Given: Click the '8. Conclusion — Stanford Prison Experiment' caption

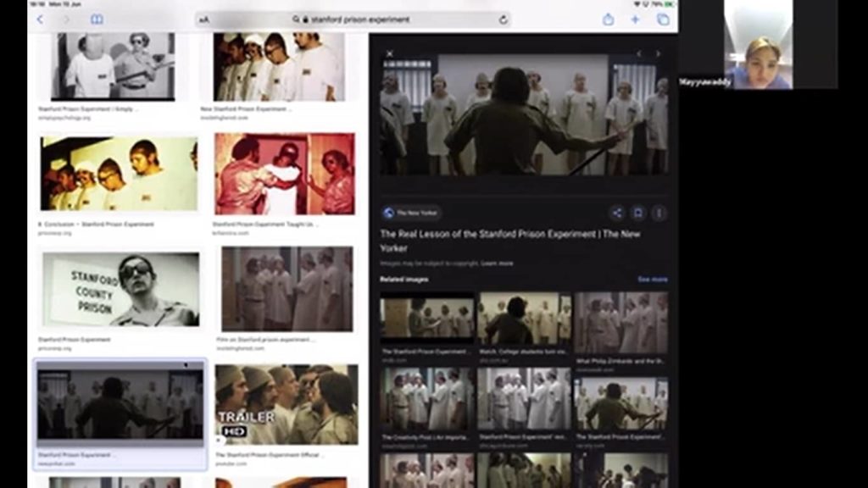Looking at the screenshot, I should [97, 225].
